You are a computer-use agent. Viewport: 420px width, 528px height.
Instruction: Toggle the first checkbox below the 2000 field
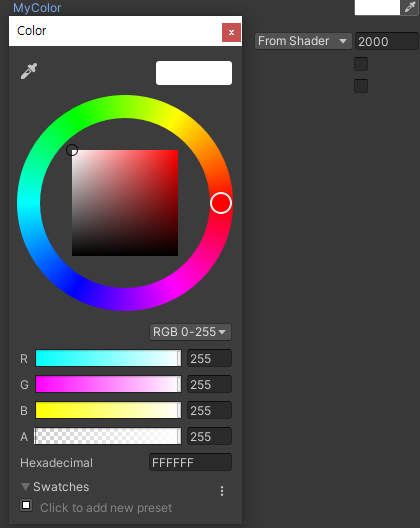(361, 64)
